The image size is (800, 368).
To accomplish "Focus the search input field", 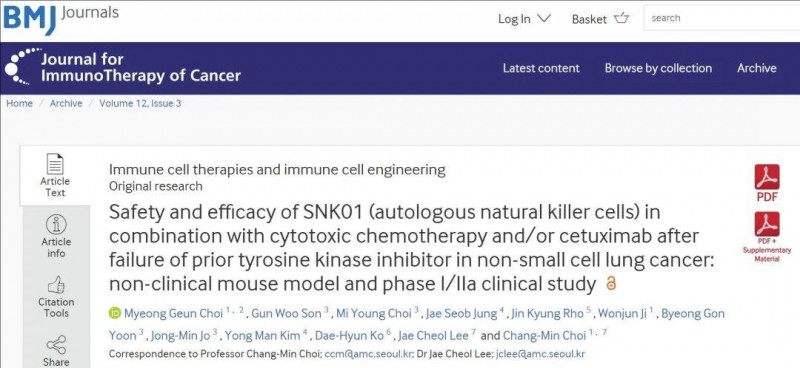I will tap(721, 18).
